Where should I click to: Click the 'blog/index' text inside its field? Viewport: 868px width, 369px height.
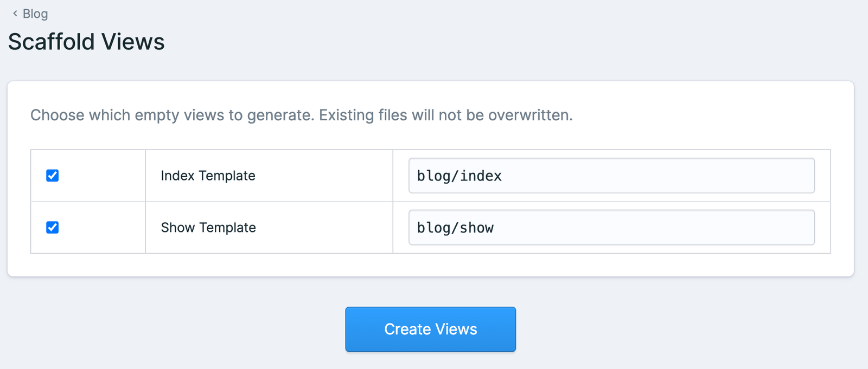[459, 176]
